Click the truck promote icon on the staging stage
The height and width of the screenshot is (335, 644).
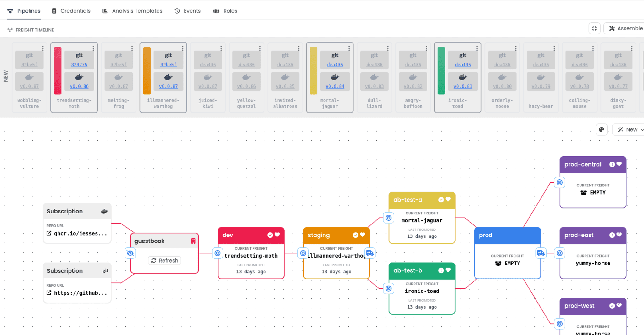(x=370, y=253)
